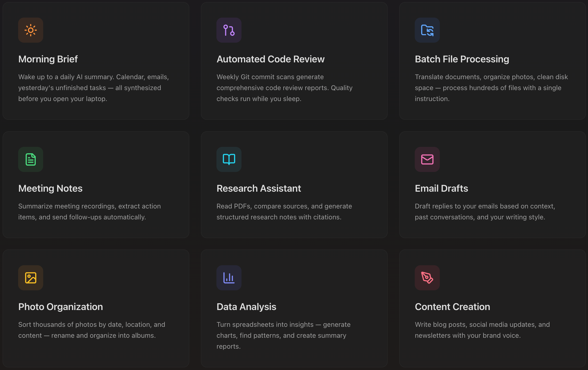Select the Research Assistant heading
The image size is (588, 370).
pyautogui.click(x=259, y=188)
